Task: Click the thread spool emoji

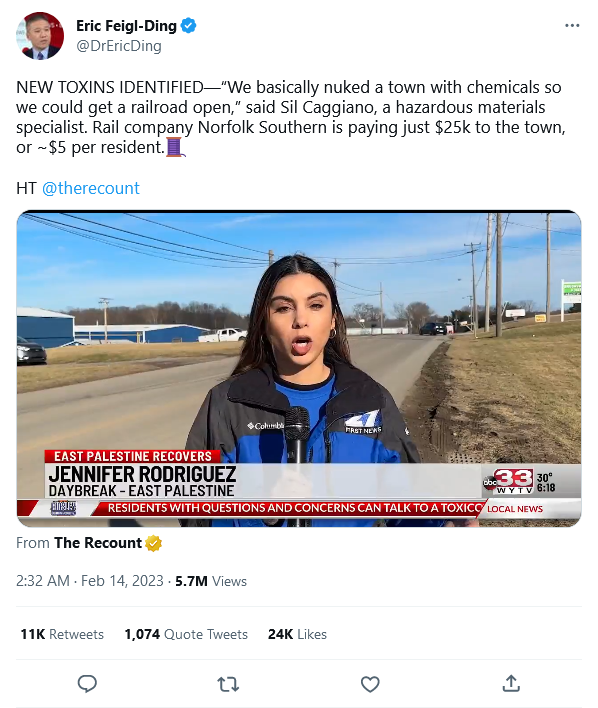Action: pos(175,147)
